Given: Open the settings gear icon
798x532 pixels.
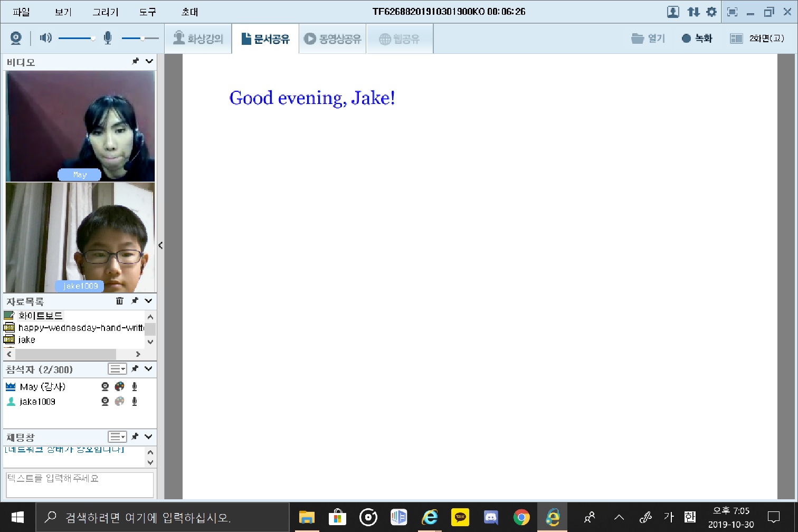Looking at the screenshot, I should pyautogui.click(x=711, y=12).
